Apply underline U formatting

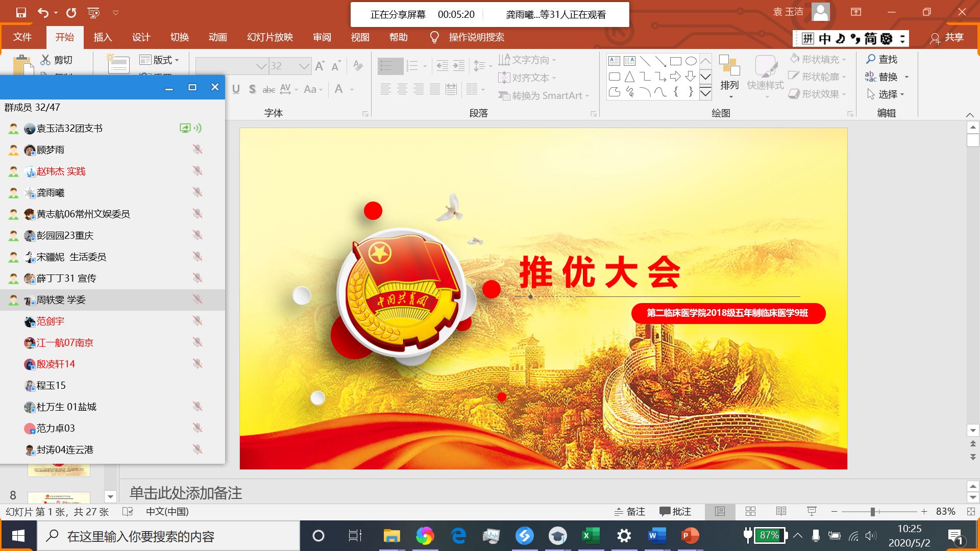[x=236, y=89]
